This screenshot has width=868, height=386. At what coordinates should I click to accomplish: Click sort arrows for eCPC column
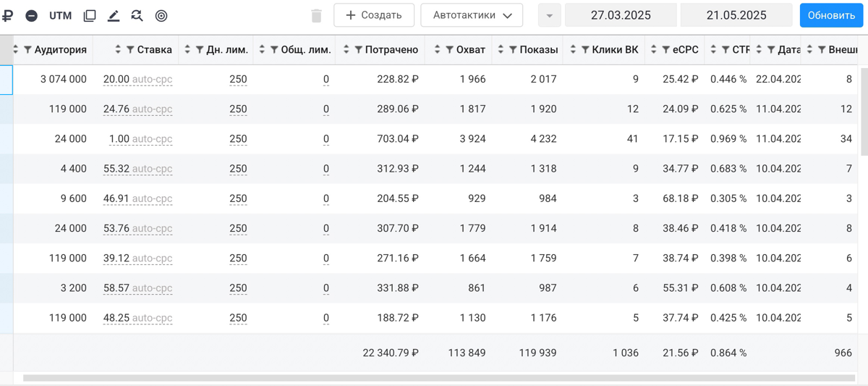click(653, 50)
